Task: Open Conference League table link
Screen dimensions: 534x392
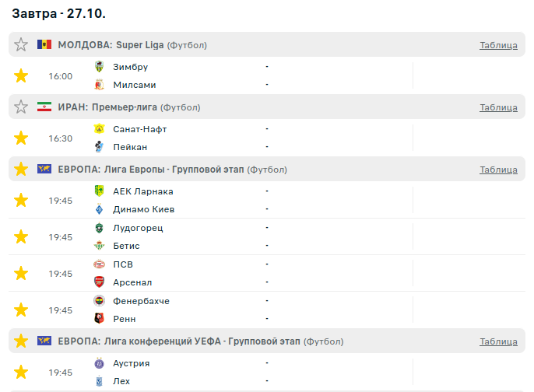Action: pyautogui.click(x=498, y=341)
